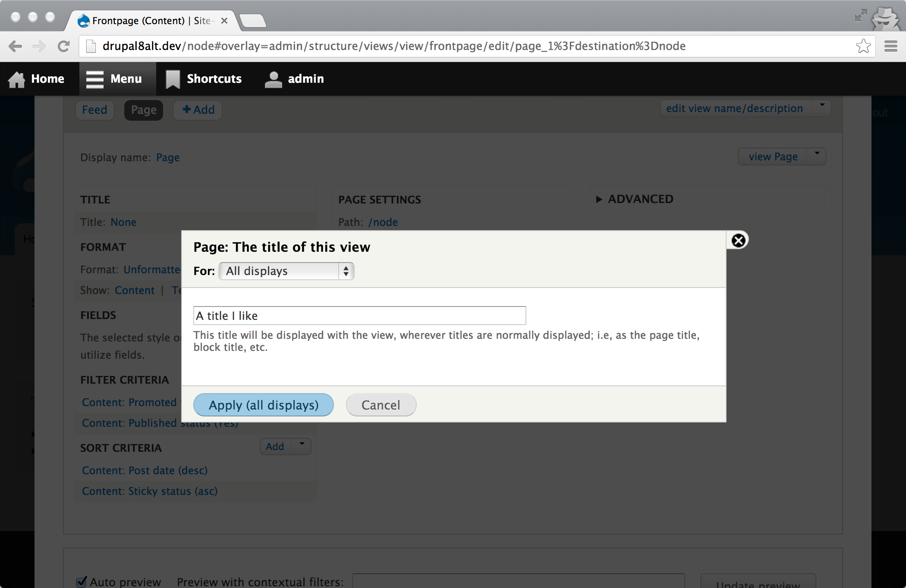Select the Page display tab
Image resolution: width=906 pixels, height=588 pixels.
(x=143, y=110)
